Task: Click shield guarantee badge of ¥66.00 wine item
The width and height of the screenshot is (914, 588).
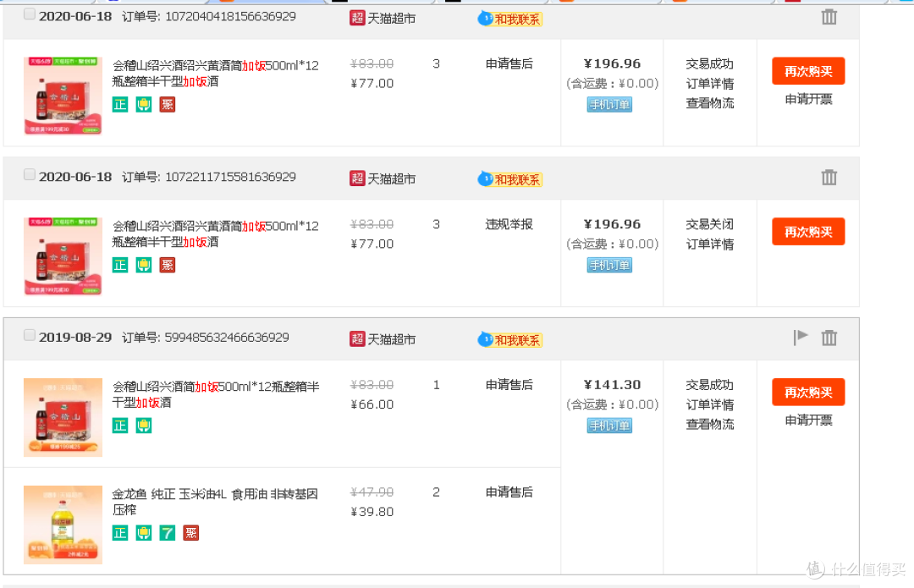Action: tap(143, 426)
